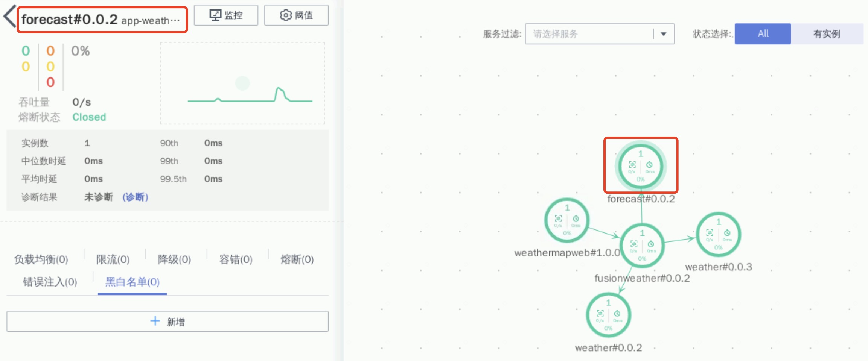Select the weather#0.0.2 service node
Viewport: 868px width, 361px height.
[608, 315]
